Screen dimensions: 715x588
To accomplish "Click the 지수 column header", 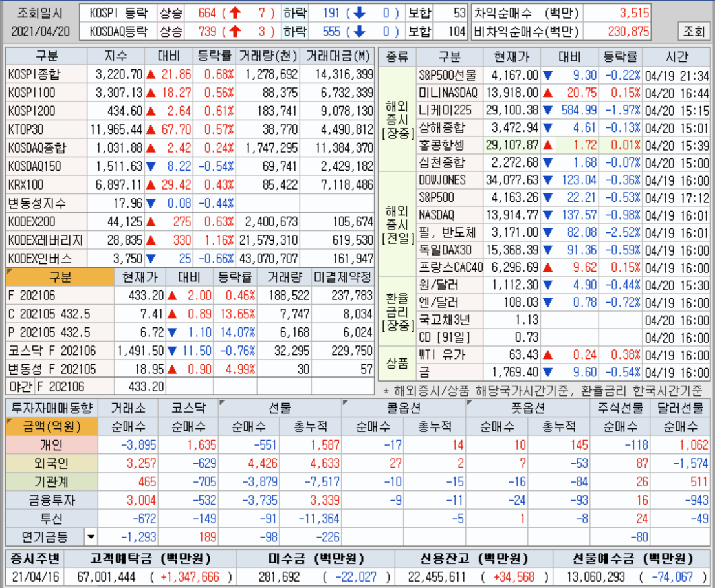I will (x=116, y=56).
